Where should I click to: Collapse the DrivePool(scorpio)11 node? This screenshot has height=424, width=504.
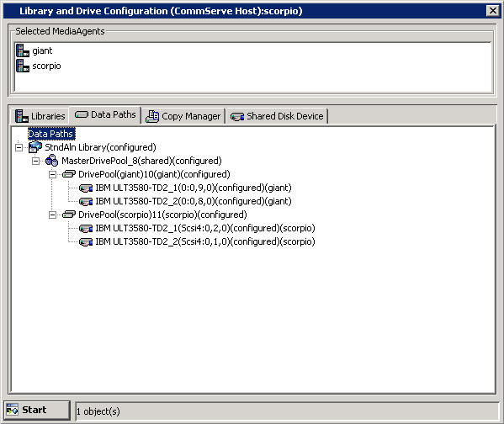pos(52,215)
